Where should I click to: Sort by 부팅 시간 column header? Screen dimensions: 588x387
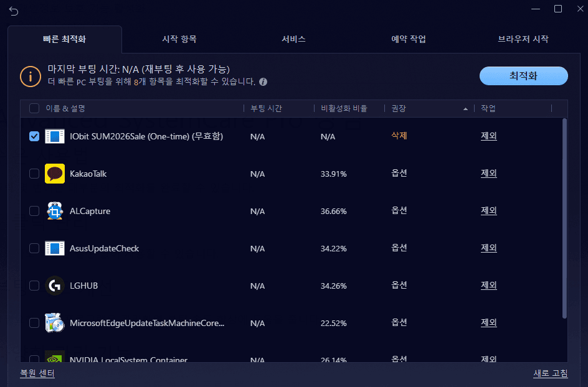pos(266,109)
